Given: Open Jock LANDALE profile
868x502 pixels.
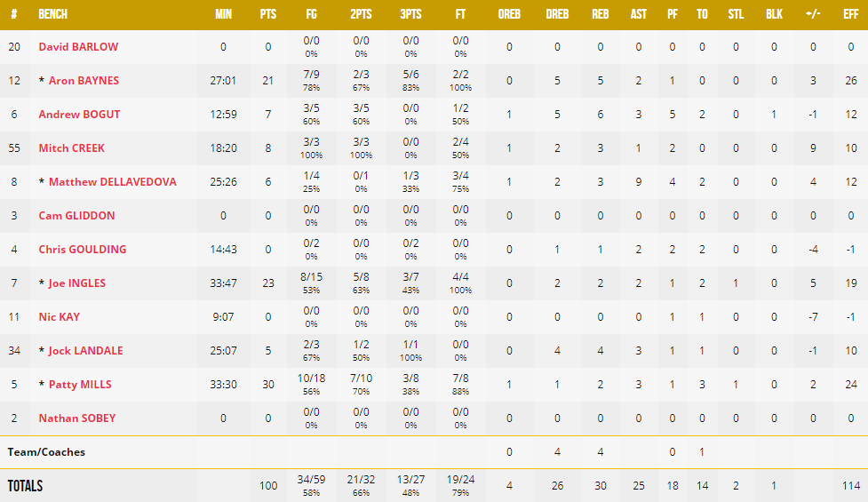Looking at the screenshot, I should pos(86,351).
